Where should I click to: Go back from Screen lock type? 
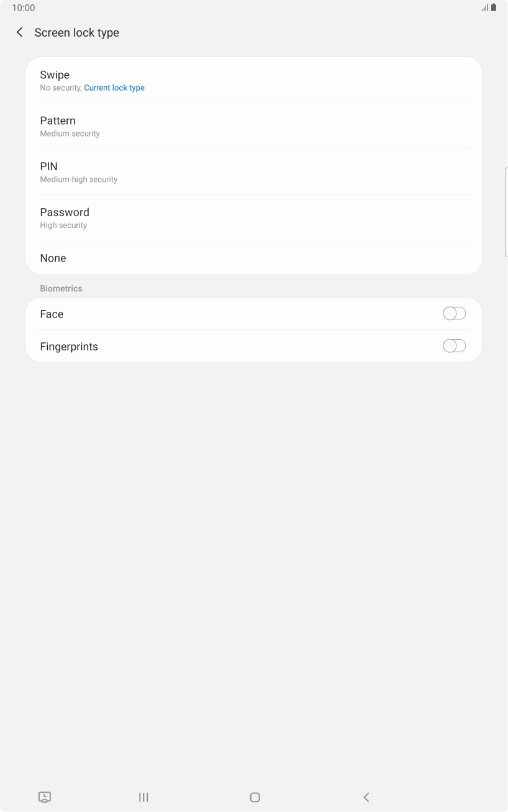tap(20, 32)
